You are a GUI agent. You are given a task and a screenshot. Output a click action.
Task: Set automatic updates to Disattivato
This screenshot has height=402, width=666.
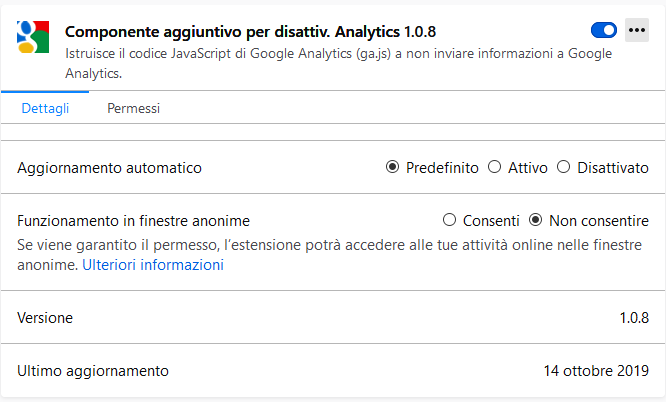click(563, 167)
